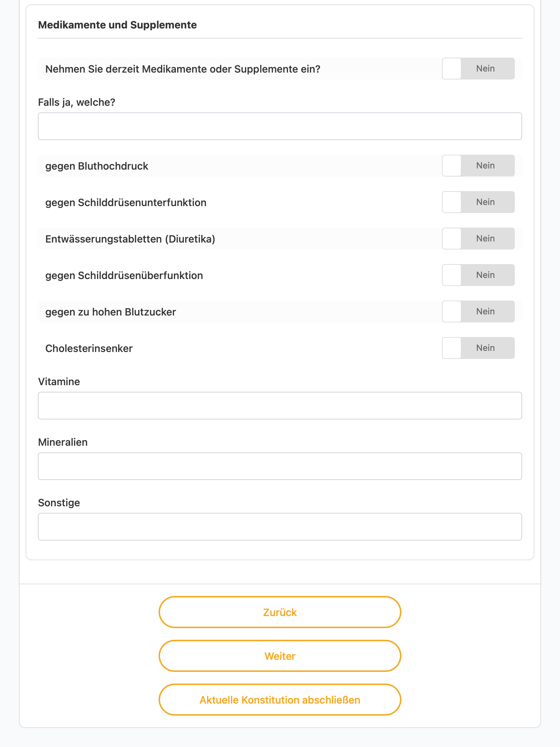Click into the Vitamine input field
The image size is (560, 747).
[x=280, y=406]
